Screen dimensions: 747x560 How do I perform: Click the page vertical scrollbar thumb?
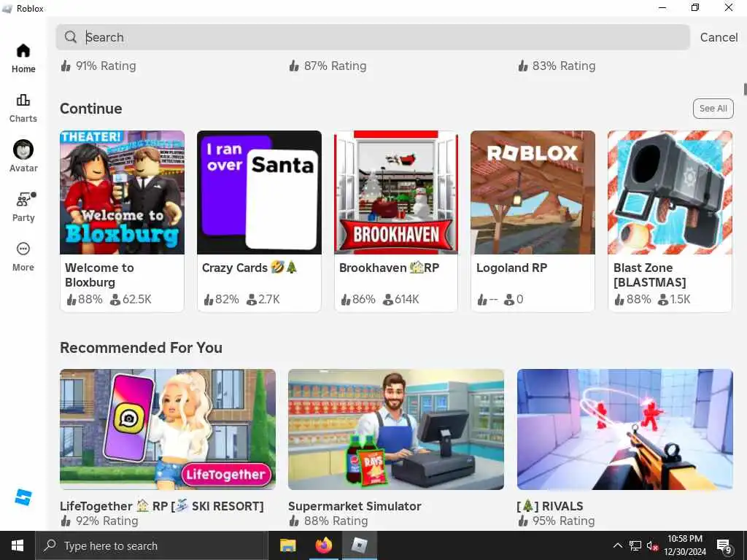(x=745, y=89)
